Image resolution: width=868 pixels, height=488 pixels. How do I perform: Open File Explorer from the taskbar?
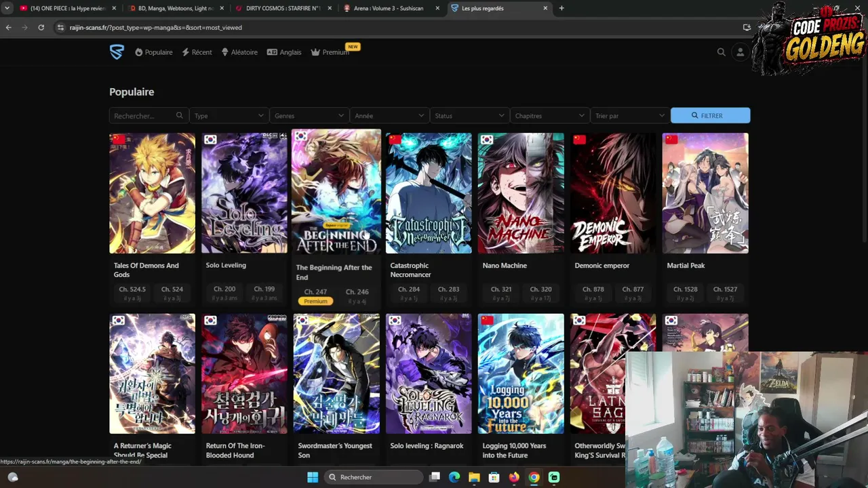[x=474, y=477]
